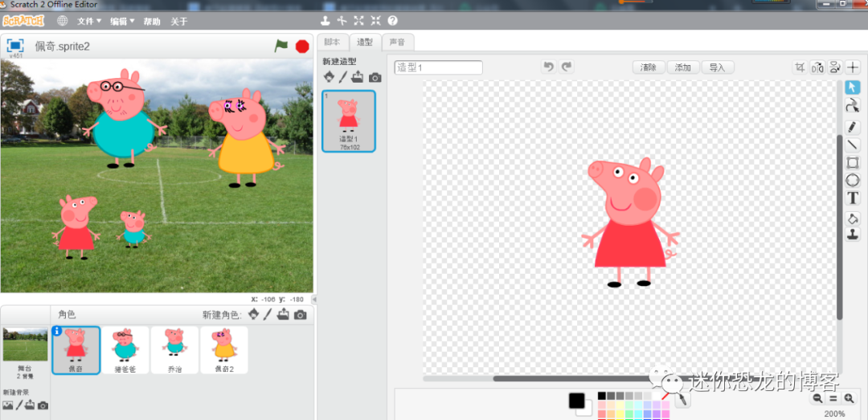The height and width of the screenshot is (420, 868).
Task: Select the scissors delete tool in menu bar
Action: click(x=342, y=21)
